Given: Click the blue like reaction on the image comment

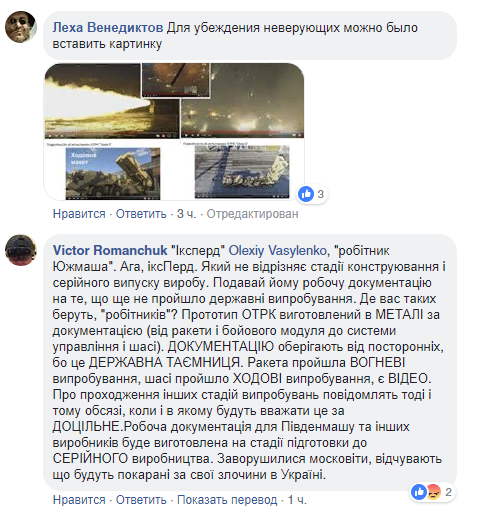Looking at the screenshot, I should click(x=306, y=194).
